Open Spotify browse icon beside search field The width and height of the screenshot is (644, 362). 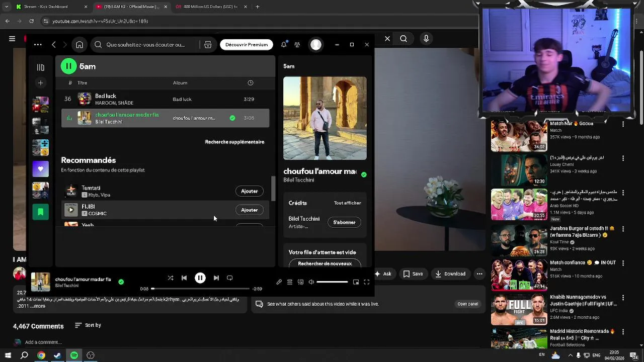[208, 45]
